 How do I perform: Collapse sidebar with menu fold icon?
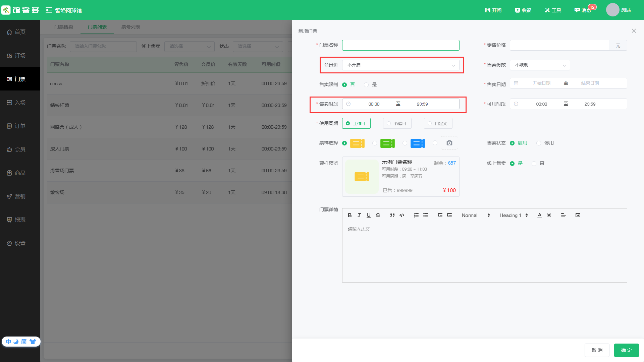tap(49, 10)
